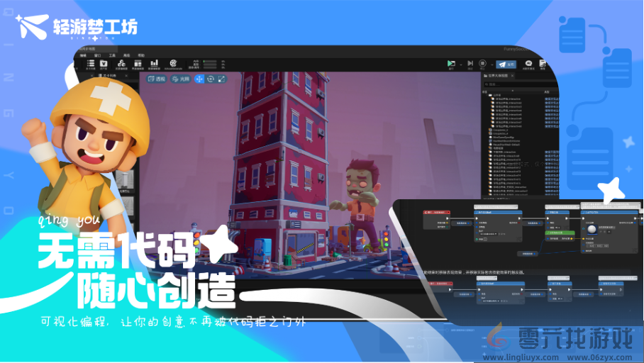Screen dimensions: 644x363
Task: Open the 光照 lighting mode dropdown
Action: tap(180, 79)
